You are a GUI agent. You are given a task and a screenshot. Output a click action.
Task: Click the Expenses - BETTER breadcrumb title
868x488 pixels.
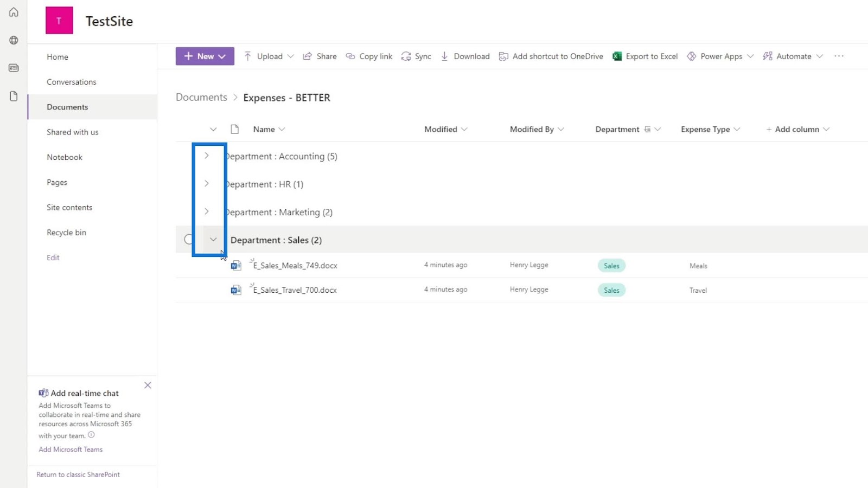(286, 98)
